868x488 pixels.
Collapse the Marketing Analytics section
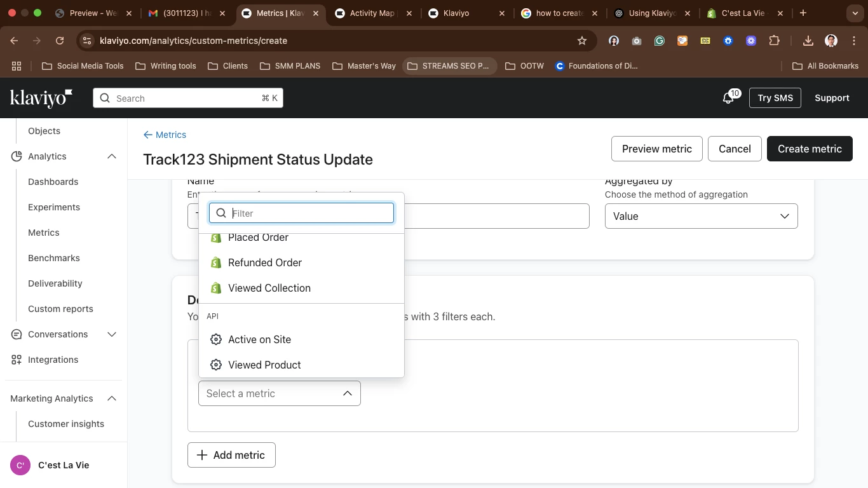pyautogui.click(x=112, y=398)
